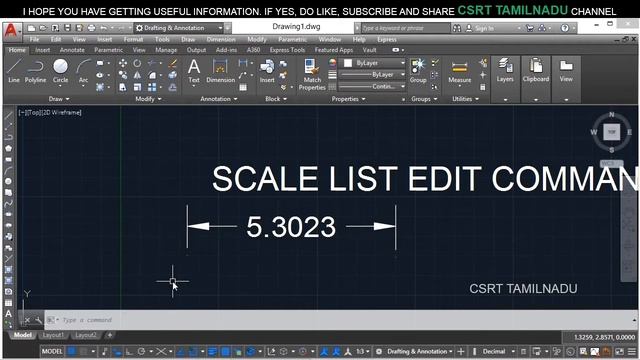
Task: Toggle the grid display in status bar
Action: 72,351
